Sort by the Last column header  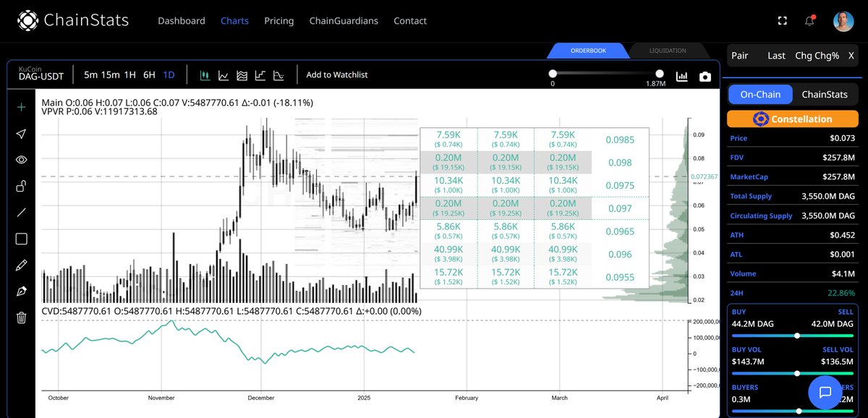tap(777, 56)
